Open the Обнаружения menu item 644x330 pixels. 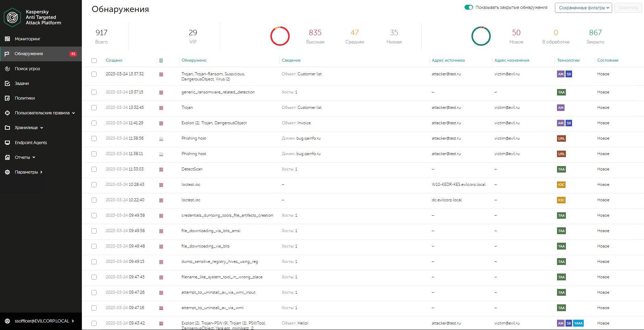[29, 54]
